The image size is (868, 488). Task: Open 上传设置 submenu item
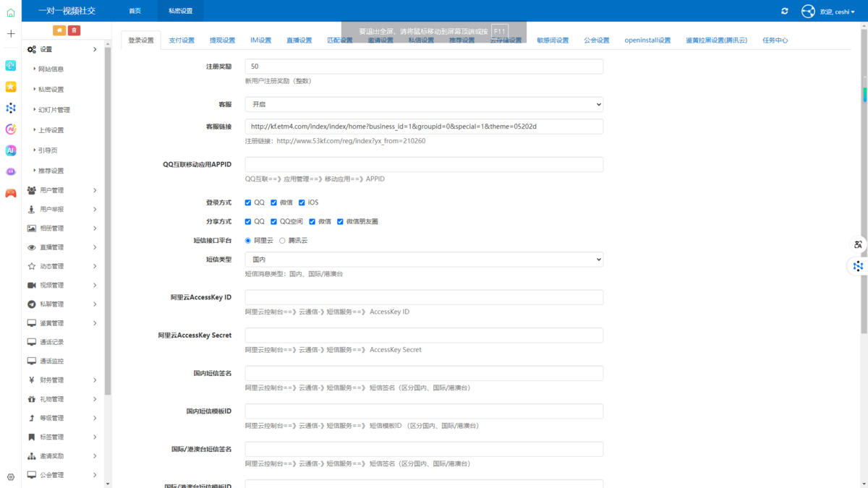[x=51, y=130]
